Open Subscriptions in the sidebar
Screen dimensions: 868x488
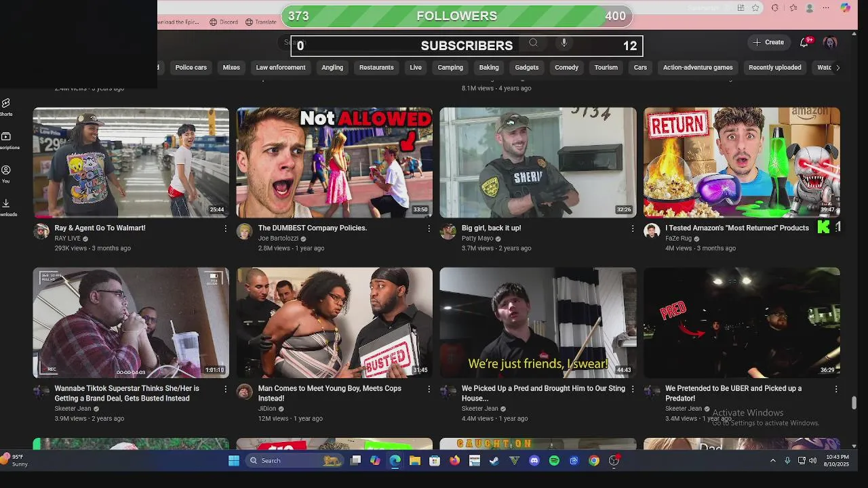tap(7, 140)
